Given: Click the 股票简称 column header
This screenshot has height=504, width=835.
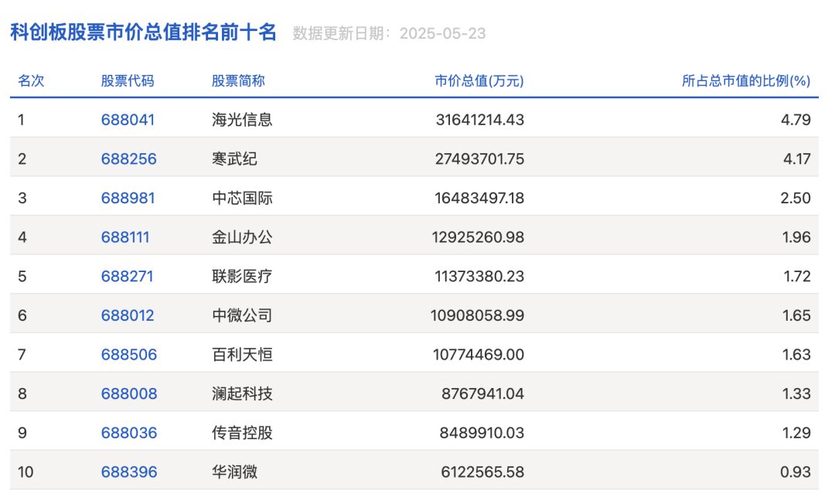Looking at the screenshot, I should click(x=238, y=81).
